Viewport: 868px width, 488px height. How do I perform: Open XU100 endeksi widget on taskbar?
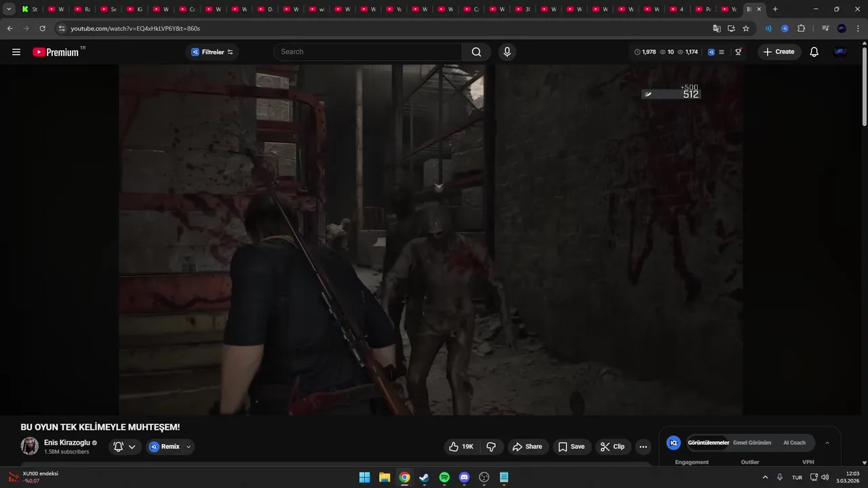pos(34,477)
